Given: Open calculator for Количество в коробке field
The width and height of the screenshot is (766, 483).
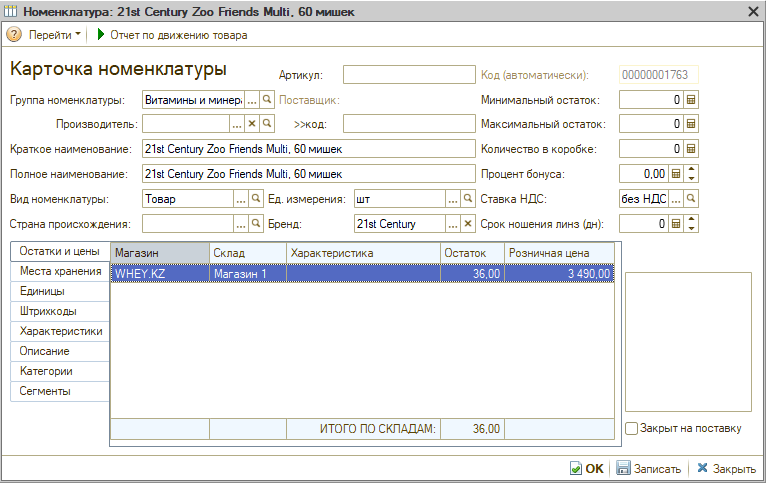Looking at the screenshot, I should click(691, 149).
